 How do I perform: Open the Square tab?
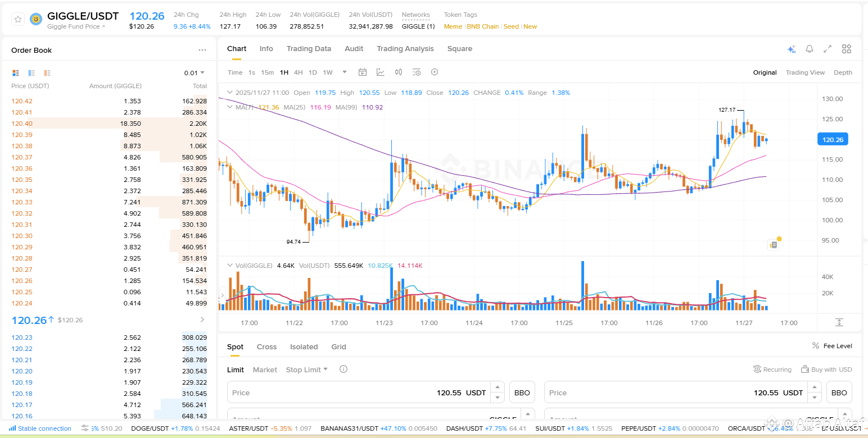point(460,49)
